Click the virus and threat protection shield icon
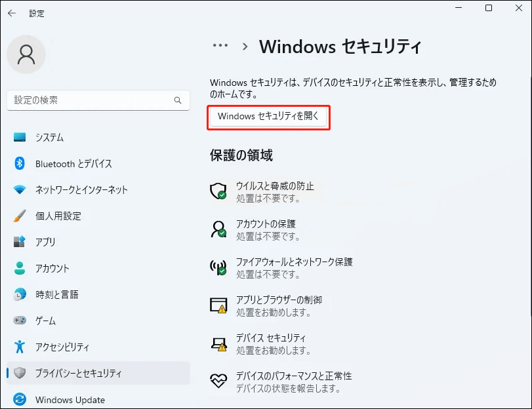 tap(218, 191)
